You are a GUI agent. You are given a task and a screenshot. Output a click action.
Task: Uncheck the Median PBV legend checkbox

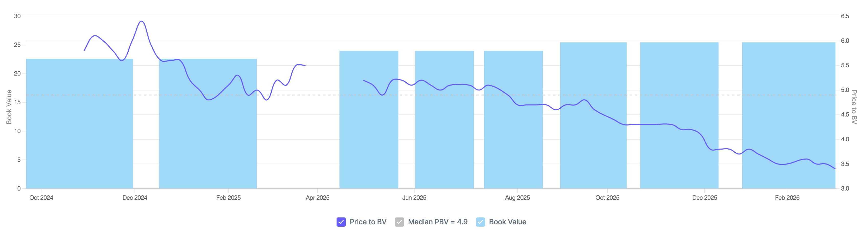click(399, 222)
